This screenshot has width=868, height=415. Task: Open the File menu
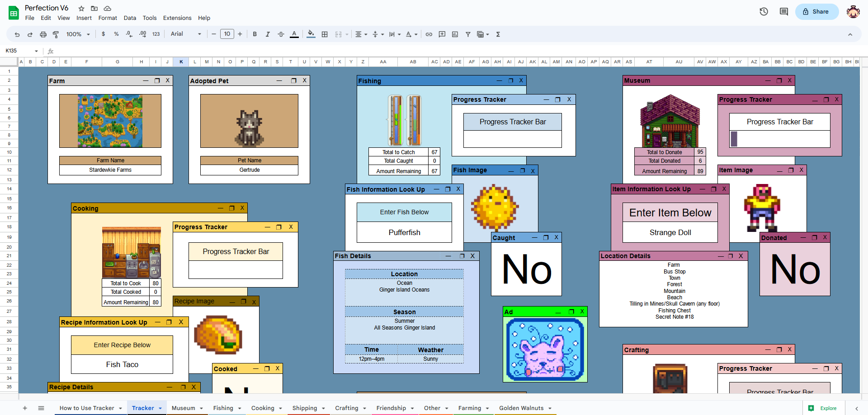click(30, 18)
